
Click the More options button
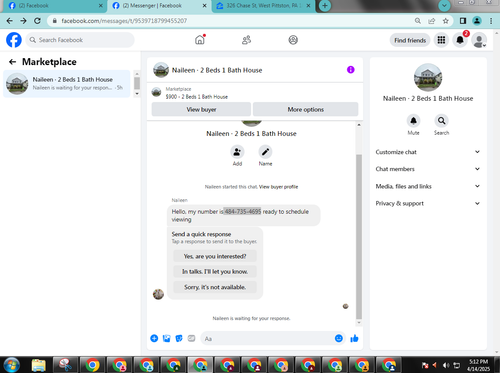[306, 109]
